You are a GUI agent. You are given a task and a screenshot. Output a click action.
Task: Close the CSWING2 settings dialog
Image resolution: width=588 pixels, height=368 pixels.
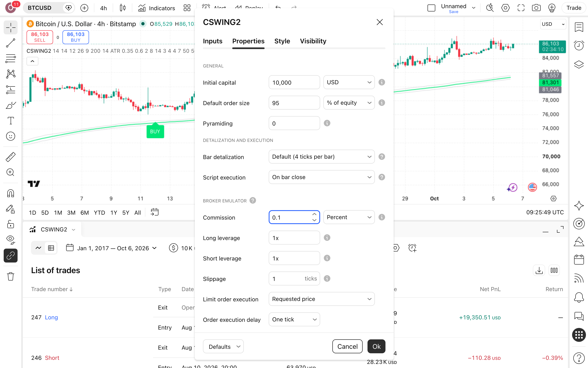[380, 22]
